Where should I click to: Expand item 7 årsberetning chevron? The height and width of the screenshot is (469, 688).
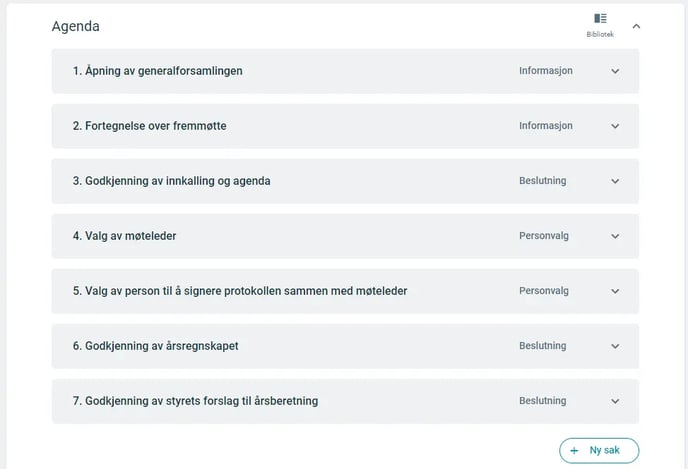(x=615, y=401)
